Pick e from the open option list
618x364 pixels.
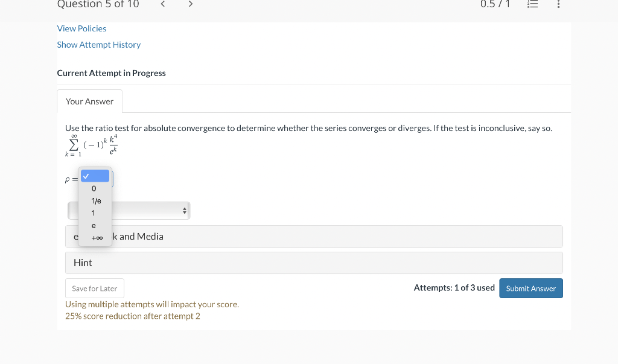point(94,225)
